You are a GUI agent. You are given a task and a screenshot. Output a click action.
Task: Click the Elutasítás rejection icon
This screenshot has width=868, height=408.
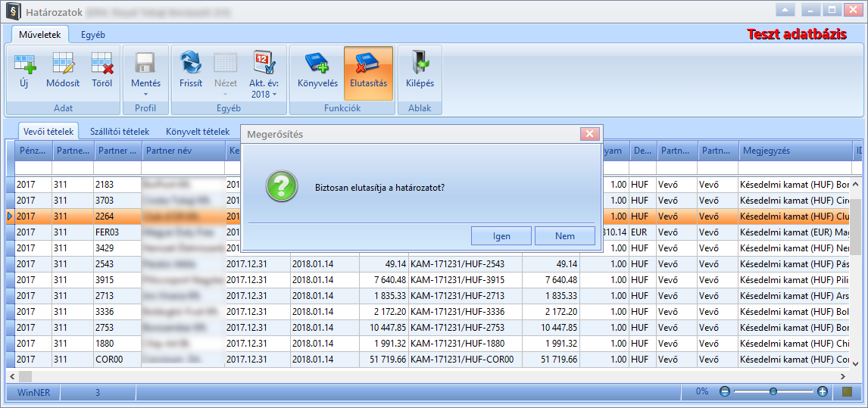click(x=368, y=63)
